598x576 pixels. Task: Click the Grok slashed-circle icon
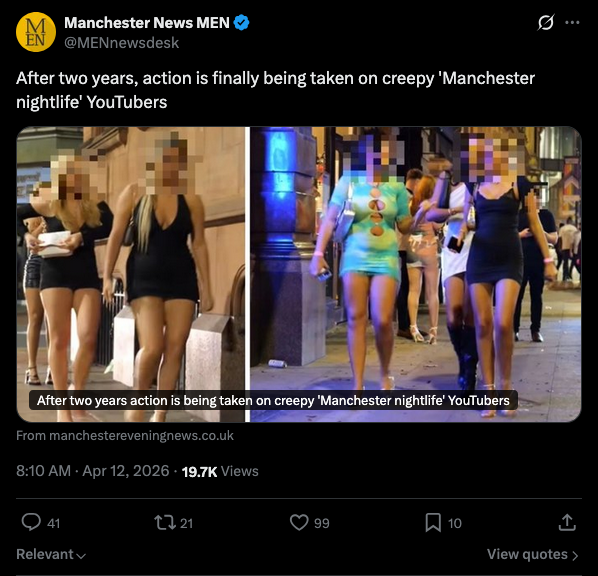pos(546,23)
